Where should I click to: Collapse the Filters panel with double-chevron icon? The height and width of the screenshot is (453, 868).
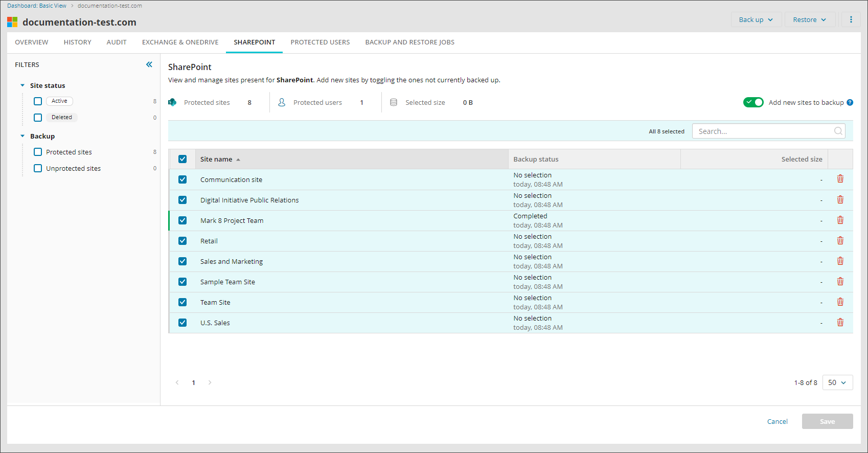[149, 64]
